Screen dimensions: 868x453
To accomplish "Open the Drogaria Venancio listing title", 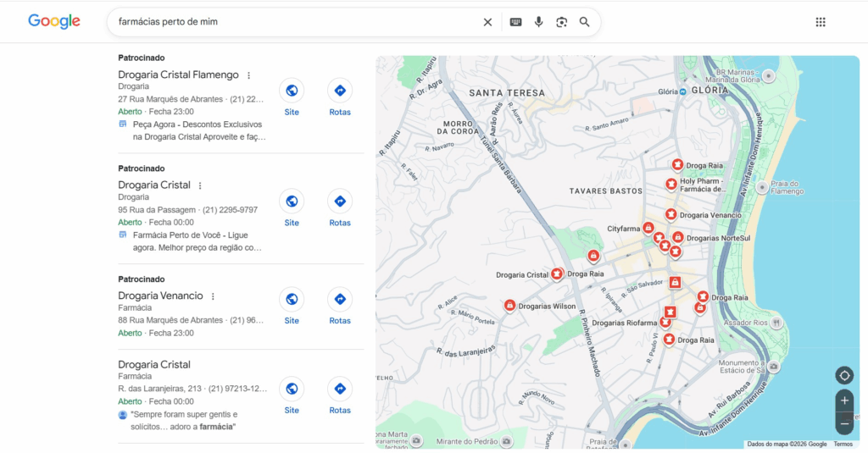I will [x=160, y=296].
